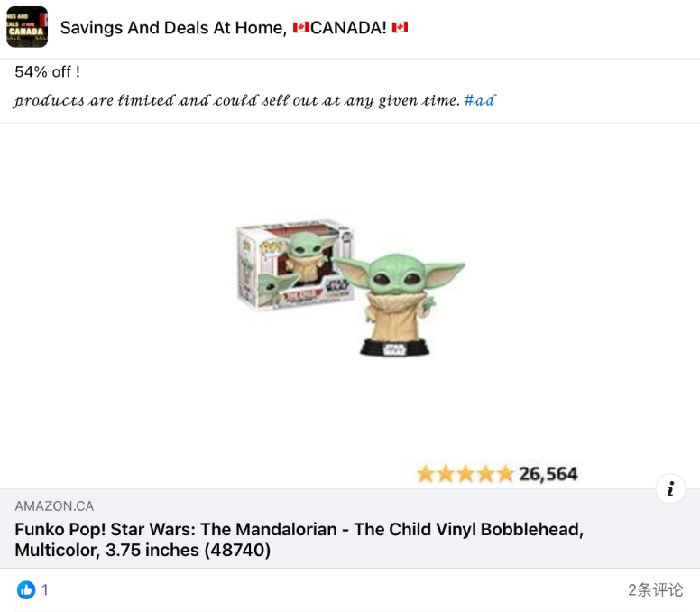Viewport: 700px width, 612px height.
Task: Follow the #ad hashtag link
Action: click(x=480, y=100)
